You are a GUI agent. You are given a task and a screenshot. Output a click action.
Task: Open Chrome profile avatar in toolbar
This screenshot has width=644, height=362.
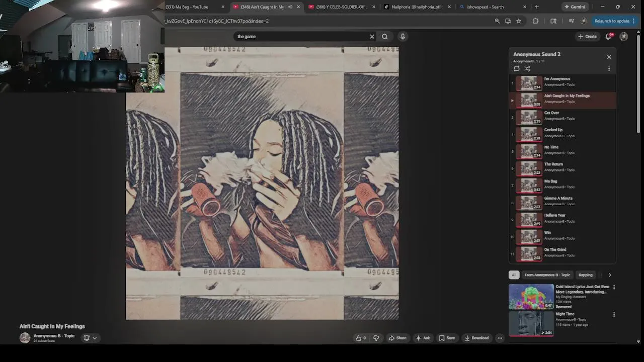[x=584, y=21]
